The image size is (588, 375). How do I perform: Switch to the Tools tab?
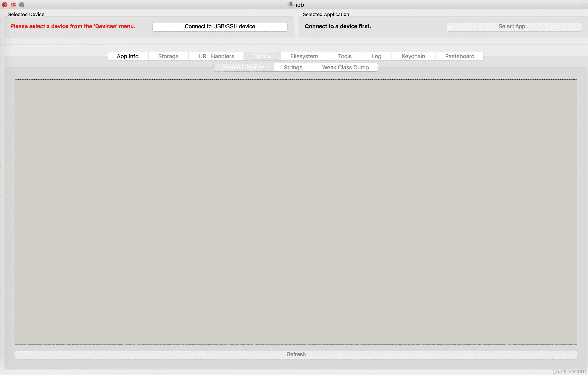tap(344, 56)
